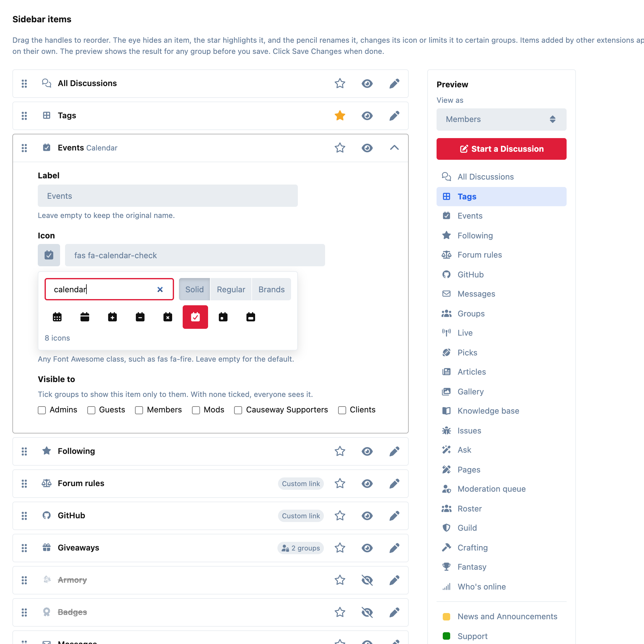Edit the All Discussions item with pencil
The height and width of the screenshot is (644, 644).
point(394,83)
